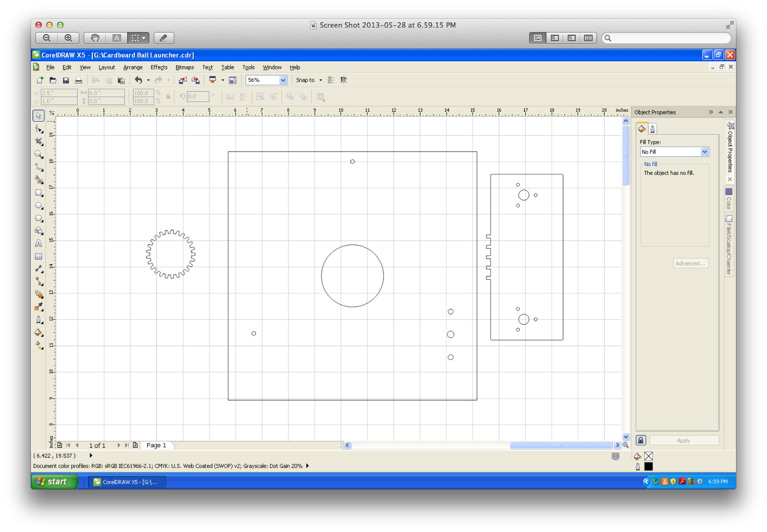Select the Interactive Fill tool
767x532 pixels.
(39, 345)
